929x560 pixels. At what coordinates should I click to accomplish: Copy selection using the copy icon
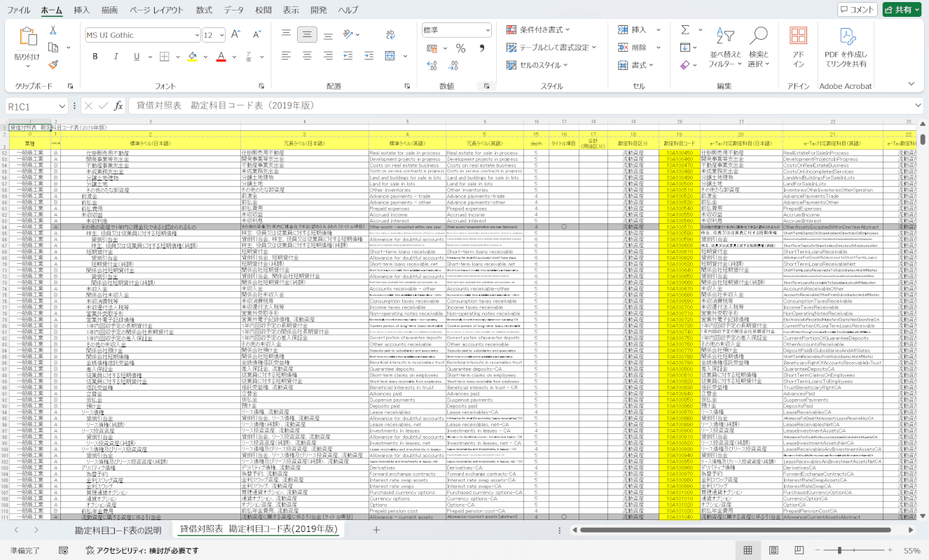[53, 48]
